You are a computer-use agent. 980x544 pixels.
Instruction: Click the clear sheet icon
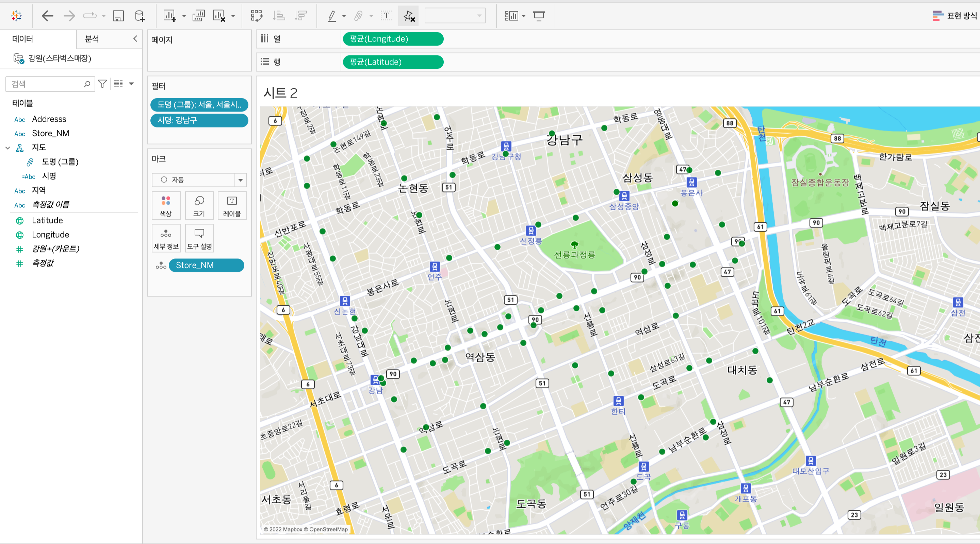click(219, 16)
